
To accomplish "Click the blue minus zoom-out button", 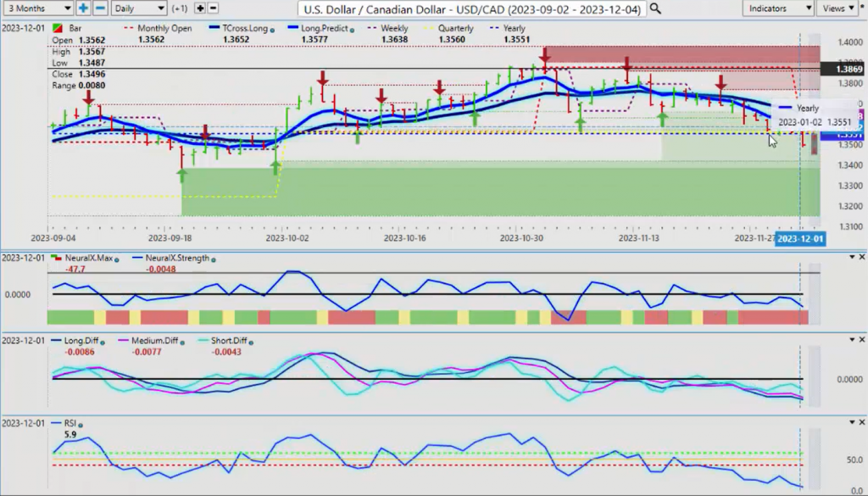I will pyautogui.click(x=100, y=8).
